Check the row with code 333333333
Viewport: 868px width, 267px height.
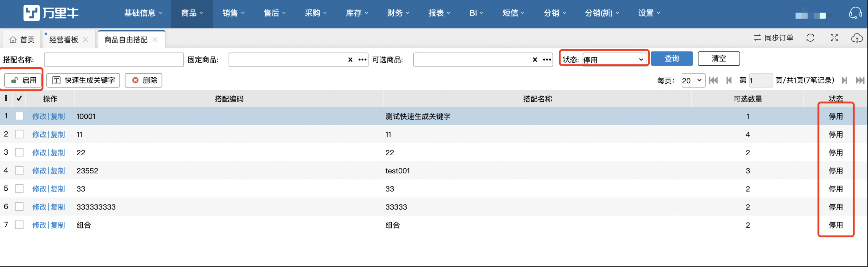(x=19, y=207)
